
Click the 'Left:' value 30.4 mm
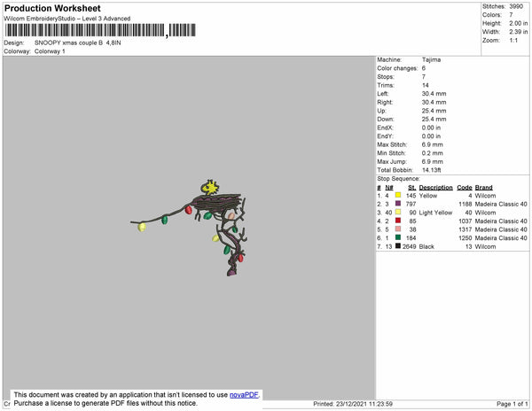click(x=434, y=94)
